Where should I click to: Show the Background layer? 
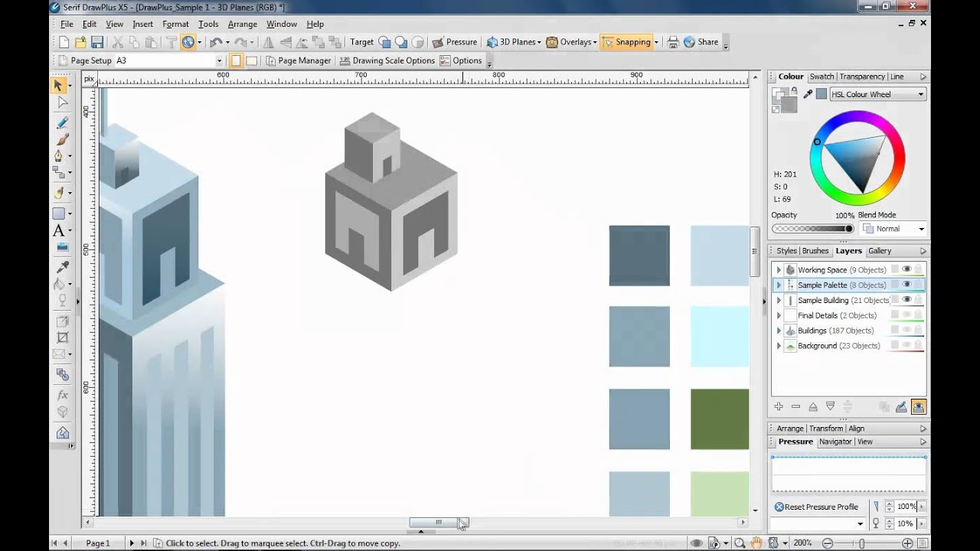click(x=906, y=345)
